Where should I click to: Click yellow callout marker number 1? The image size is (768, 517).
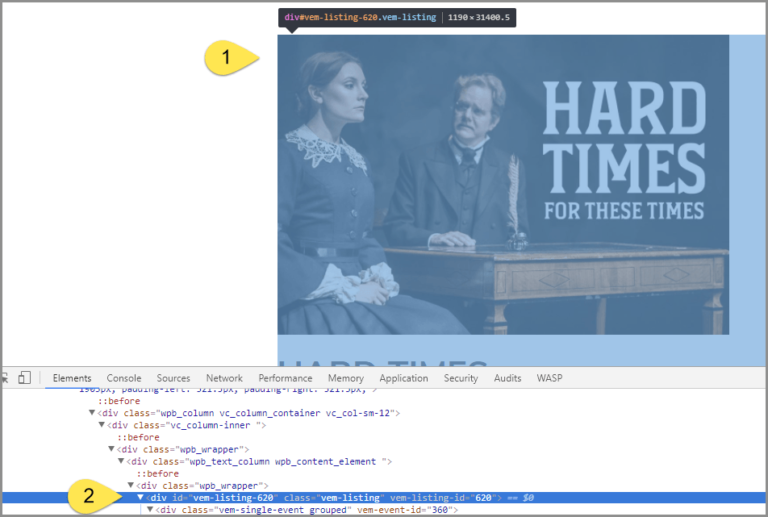228,58
